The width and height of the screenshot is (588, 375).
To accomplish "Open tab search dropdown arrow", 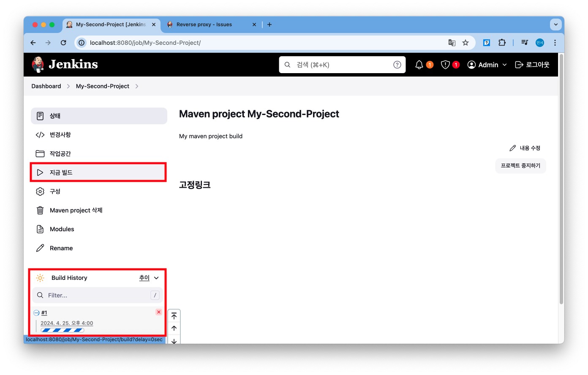I will pos(556,25).
